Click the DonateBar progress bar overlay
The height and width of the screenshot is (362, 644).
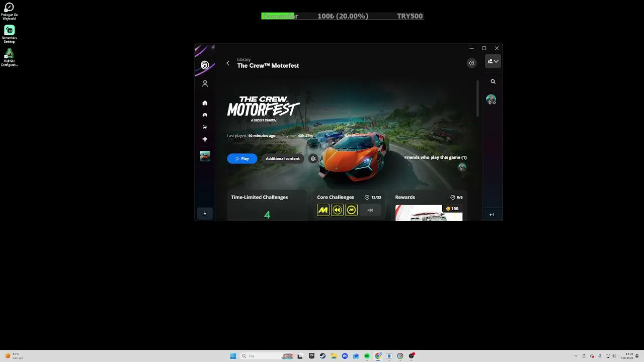(x=342, y=16)
